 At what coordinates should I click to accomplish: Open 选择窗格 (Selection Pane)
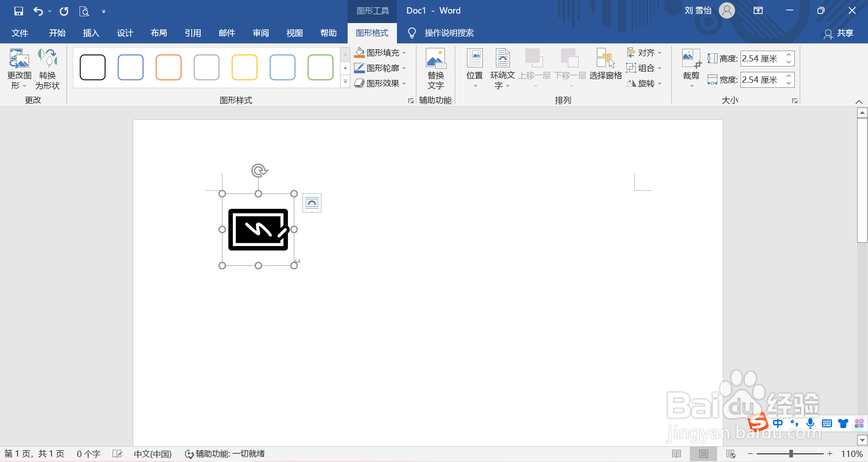pos(605,67)
